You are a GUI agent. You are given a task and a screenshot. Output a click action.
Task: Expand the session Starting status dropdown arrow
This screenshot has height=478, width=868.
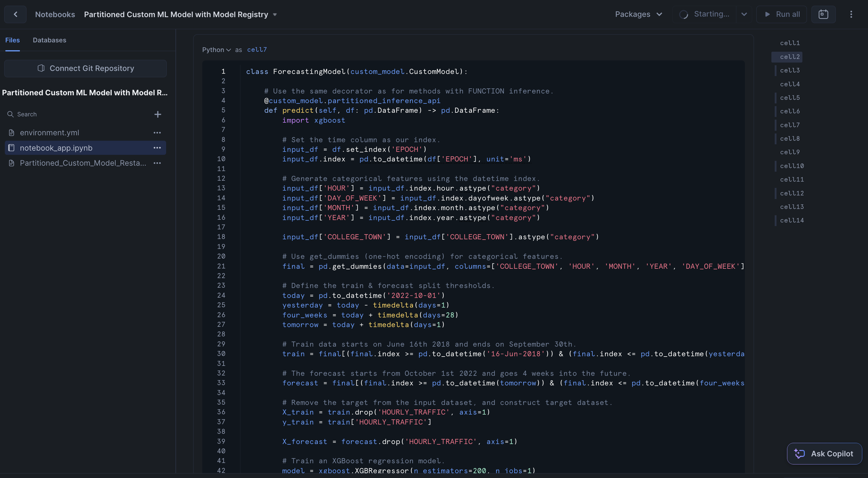[744, 14]
